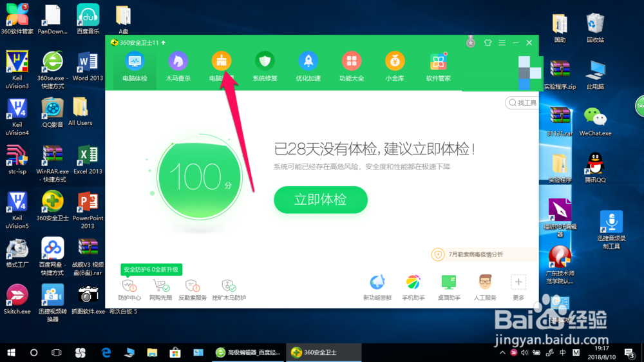This screenshot has height=362, width=644.
Task: Open the 网购先赔 cart icon
Action: 160,290
